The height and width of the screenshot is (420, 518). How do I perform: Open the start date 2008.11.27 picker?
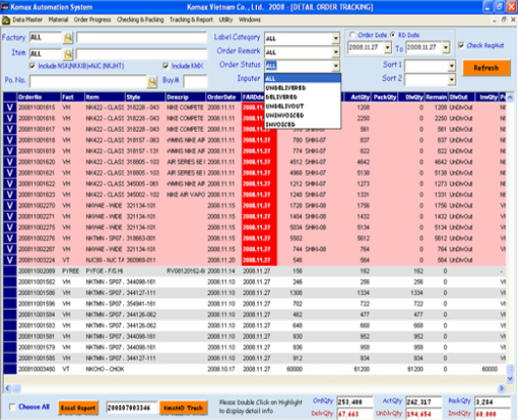point(388,48)
